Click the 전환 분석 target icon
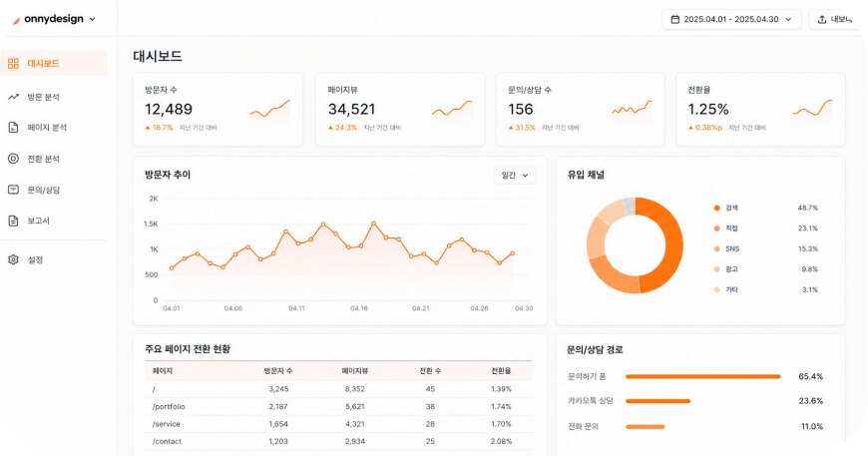The width and height of the screenshot is (868, 456). tap(13, 159)
